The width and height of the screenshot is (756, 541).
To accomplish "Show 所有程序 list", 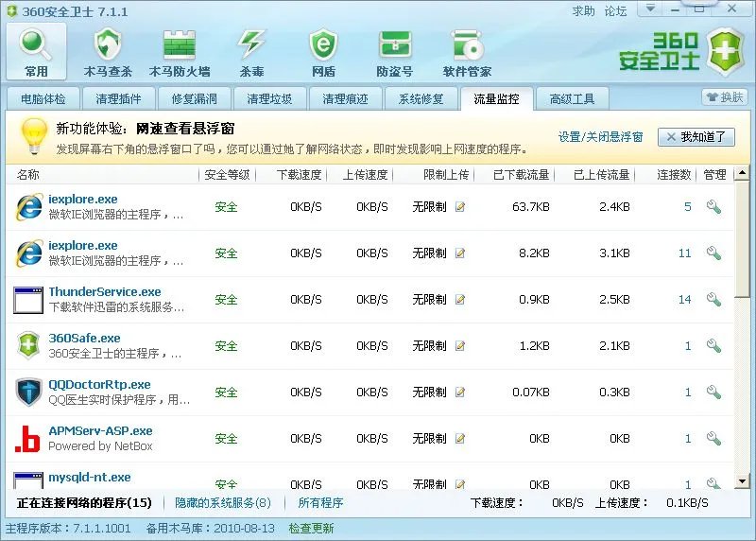I will [320, 503].
